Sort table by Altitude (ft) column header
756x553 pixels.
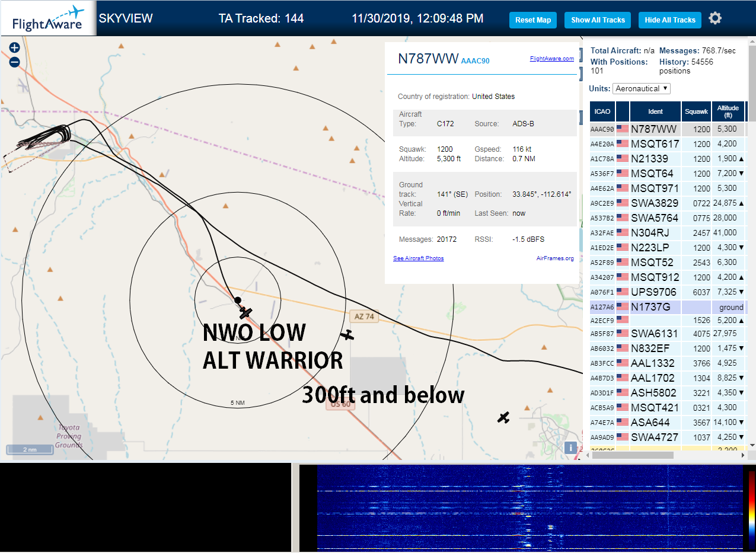pos(728,111)
